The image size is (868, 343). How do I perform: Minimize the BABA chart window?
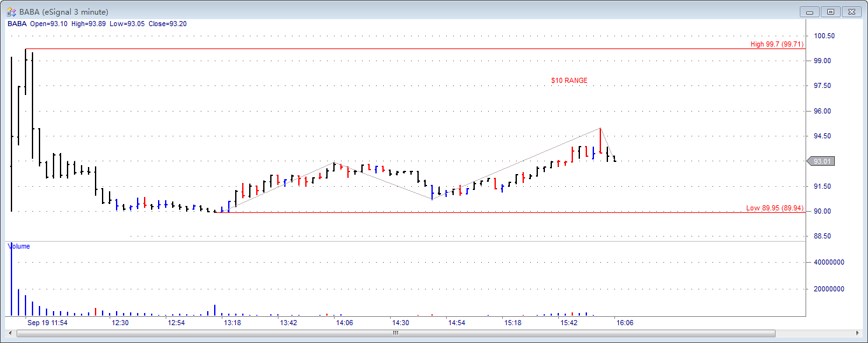click(x=811, y=11)
